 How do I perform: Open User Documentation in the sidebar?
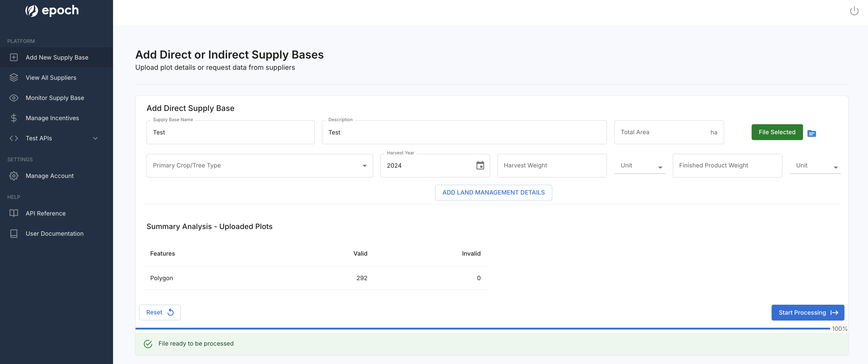pyautogui.click(x=54, y=234)
